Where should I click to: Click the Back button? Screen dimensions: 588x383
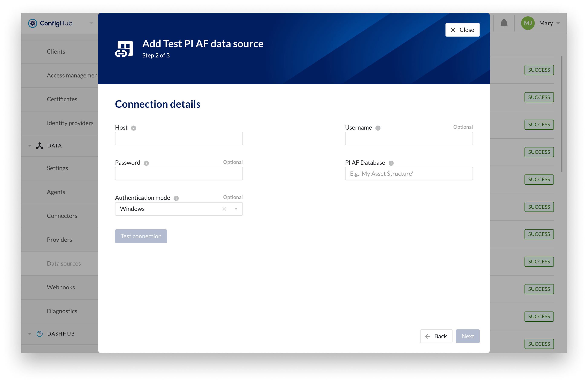click(x=436, y=336)
